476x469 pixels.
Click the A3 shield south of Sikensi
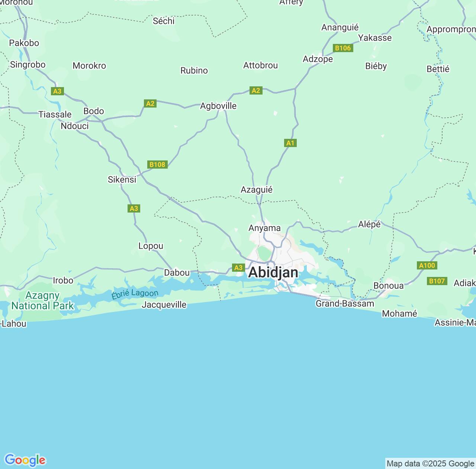(134, 208)
